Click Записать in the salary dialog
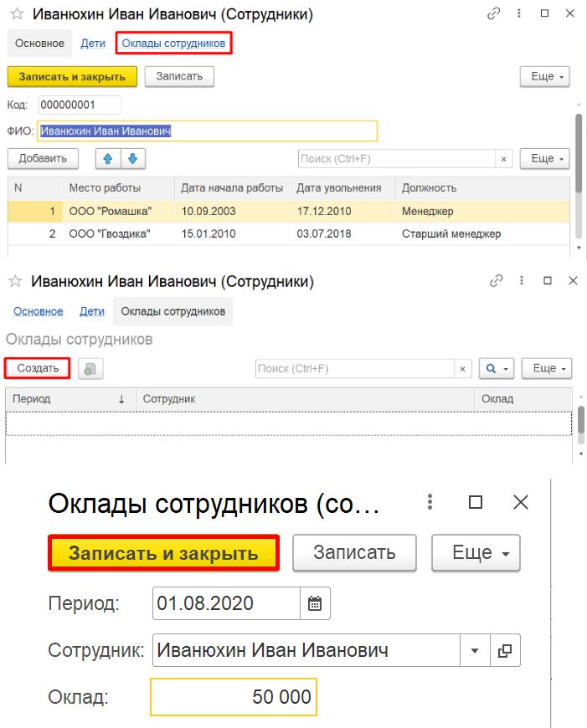 [354, 552]
